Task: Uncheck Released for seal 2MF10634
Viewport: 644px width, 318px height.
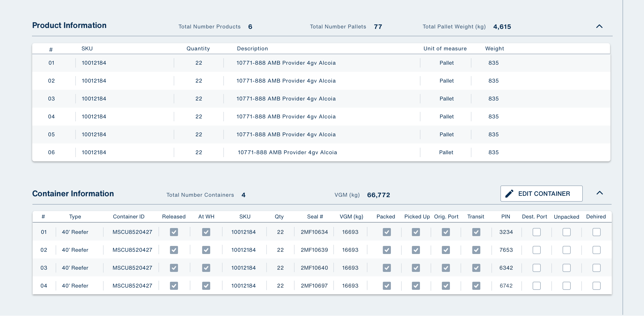Action: click(174, 232)
